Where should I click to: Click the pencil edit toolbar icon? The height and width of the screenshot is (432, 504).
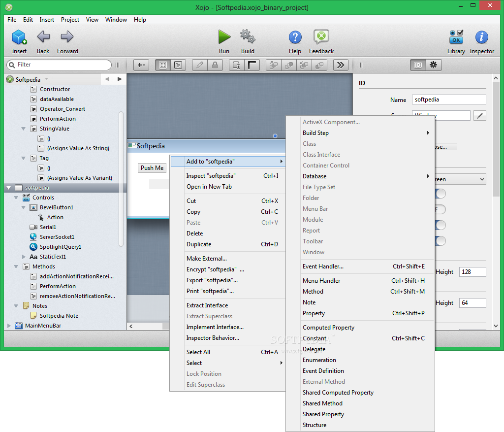[200, 65]
